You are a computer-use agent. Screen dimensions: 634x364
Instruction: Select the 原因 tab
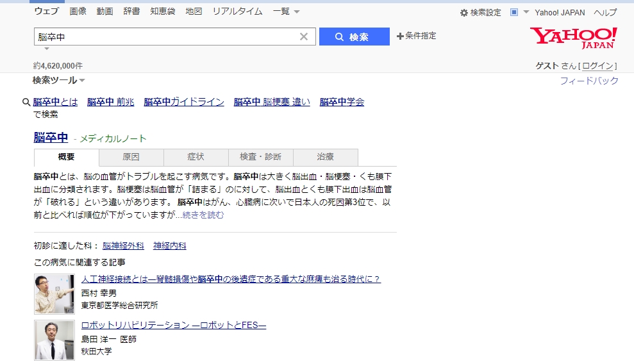pyautogui.click(x=131, y=157)
